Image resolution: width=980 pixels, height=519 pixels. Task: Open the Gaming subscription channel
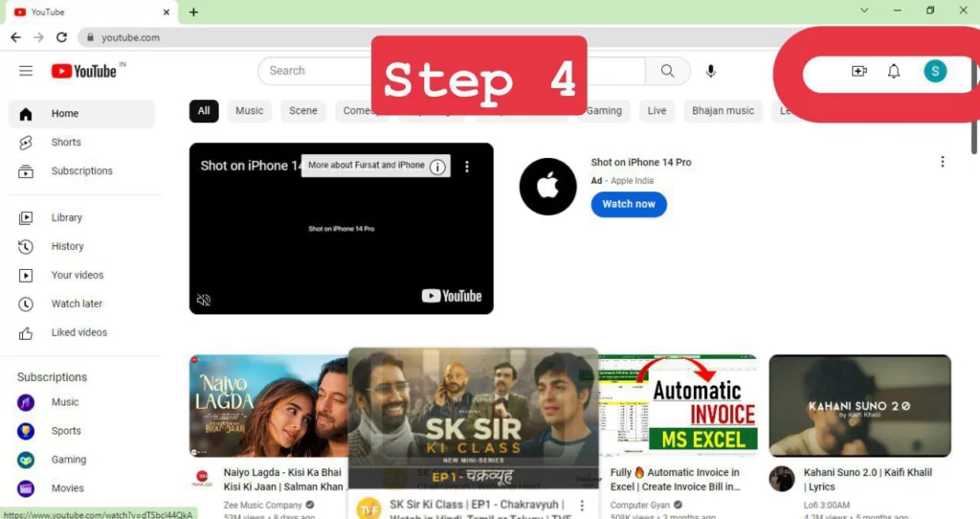(x=81, y=460)
